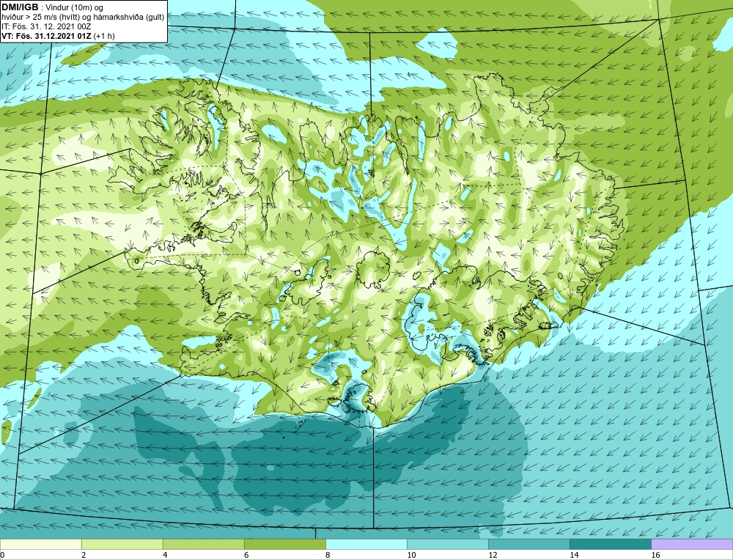This screenshot has width=733, height=560.
Task: Click the 'IT: Fös. 31. 12. 2021 00Z' line
Action: (x=45, y=26)
